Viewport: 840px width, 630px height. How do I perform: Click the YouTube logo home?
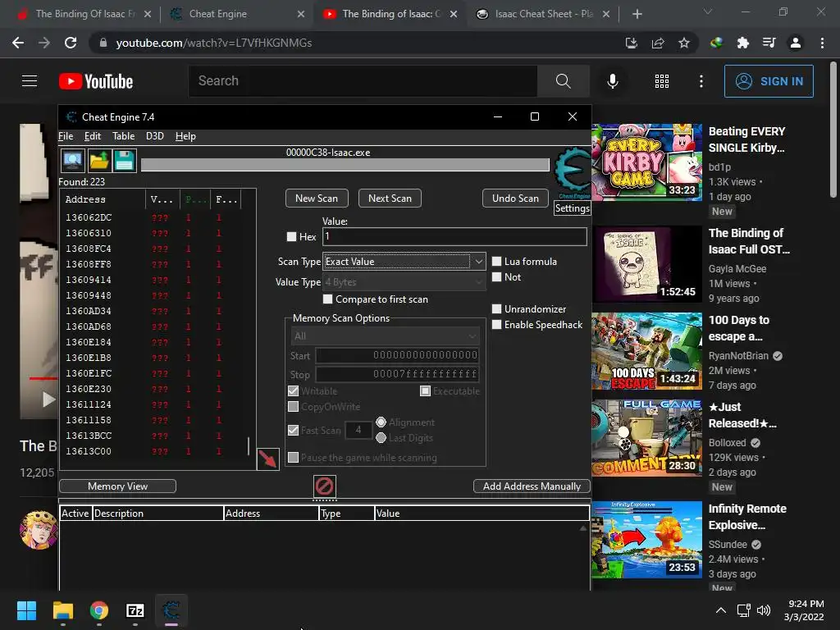(x=96, y=81)
